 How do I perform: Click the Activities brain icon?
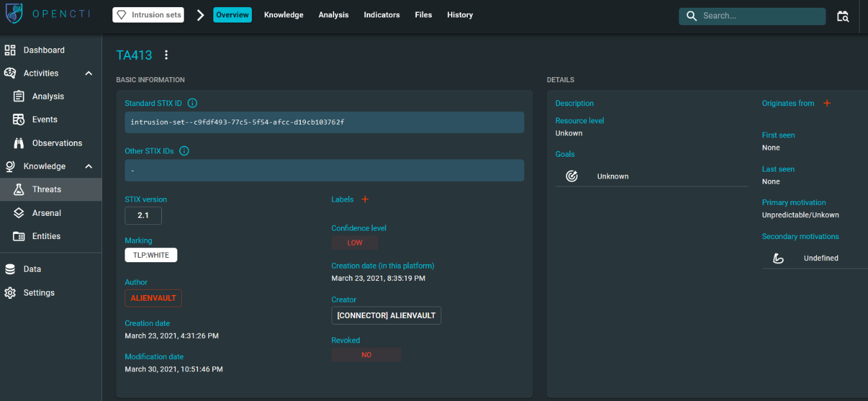click(x=10, y=73)
